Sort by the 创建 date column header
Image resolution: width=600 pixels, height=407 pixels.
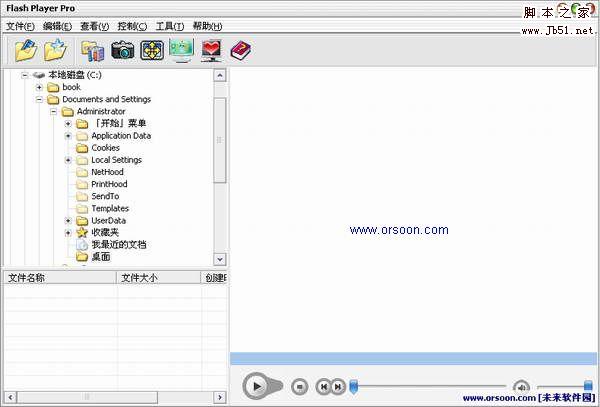214,278
